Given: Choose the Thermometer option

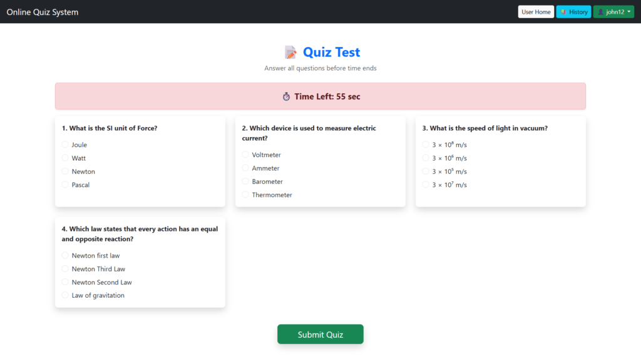Looking at the screenshot, I should 245,195.
